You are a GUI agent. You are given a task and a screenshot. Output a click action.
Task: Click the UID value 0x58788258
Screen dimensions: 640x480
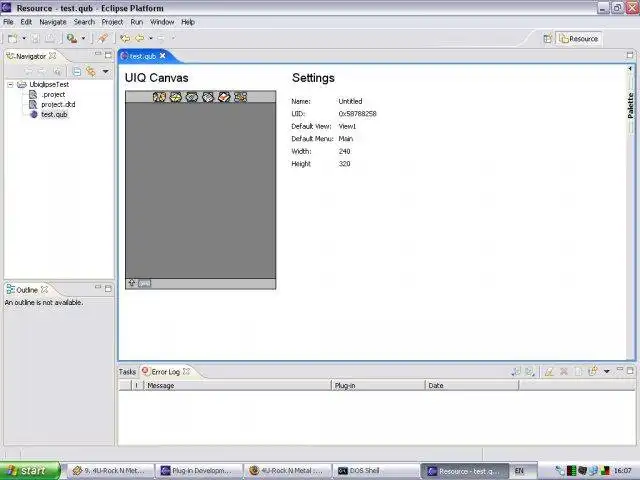(358, 114)
